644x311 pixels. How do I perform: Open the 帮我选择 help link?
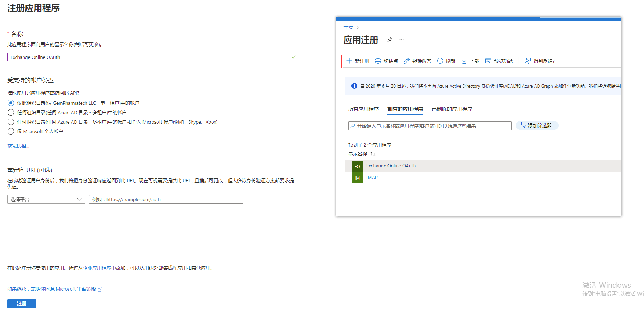[x=18, y=146]
